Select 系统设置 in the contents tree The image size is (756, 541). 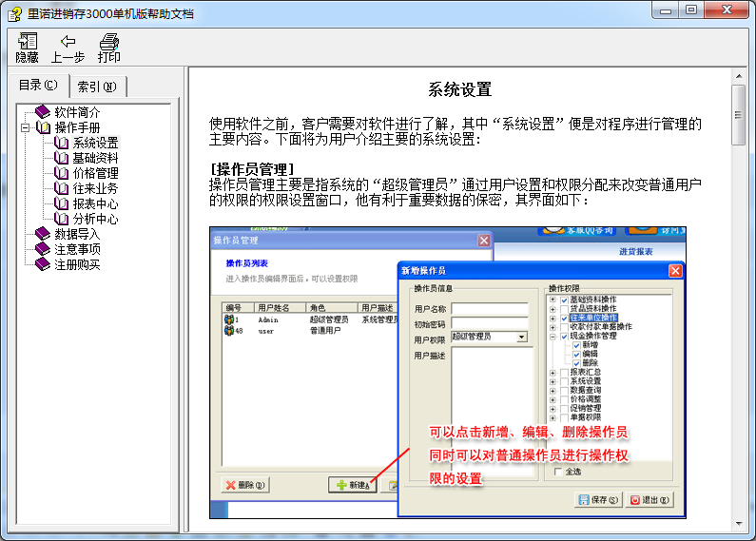[x=95, y=143]
